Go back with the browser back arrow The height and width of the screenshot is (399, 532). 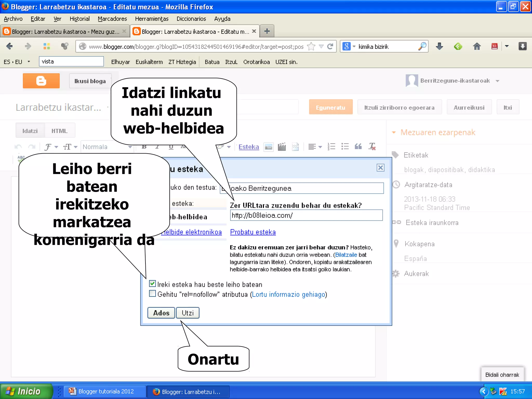[x=10, y=46]
